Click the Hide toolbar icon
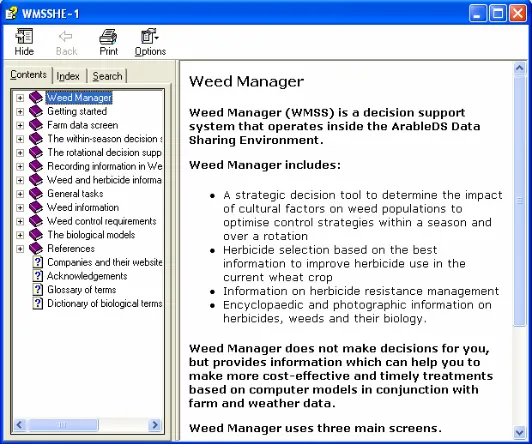This screenshot has width=532, height=444. coord(24,36)
